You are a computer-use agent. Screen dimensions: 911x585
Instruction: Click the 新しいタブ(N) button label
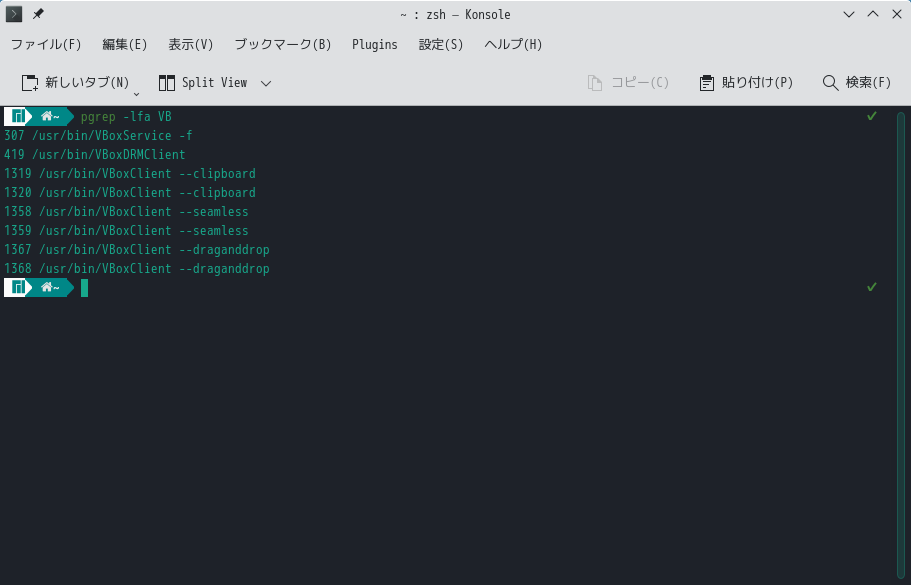[x=87, y=82]
